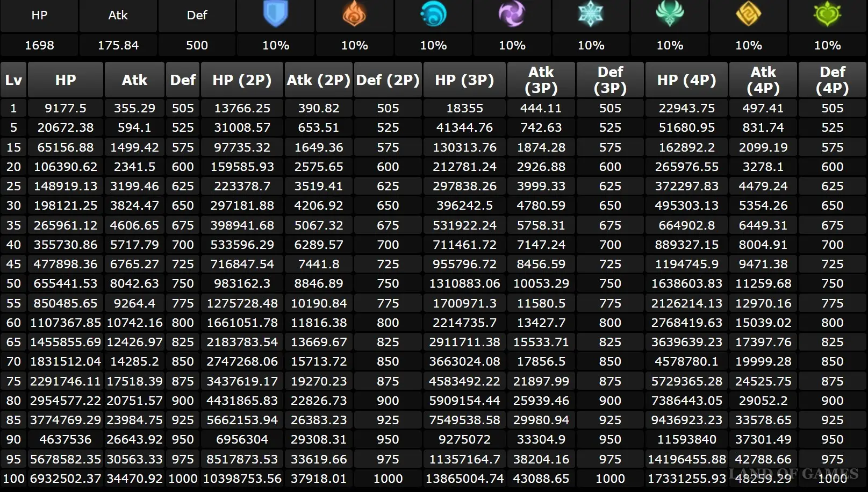
Task: Click the blue Physical shield icon
Action: [x=276, y=14]
